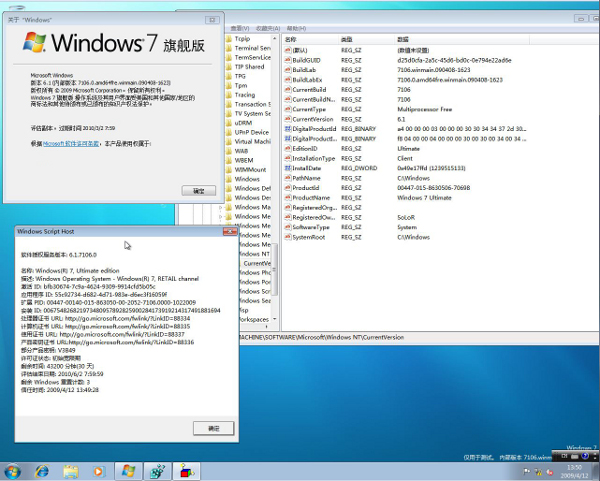Select the CurrentVersion value row
Screen dimensions: 600x481
click(x=406, y=119)
